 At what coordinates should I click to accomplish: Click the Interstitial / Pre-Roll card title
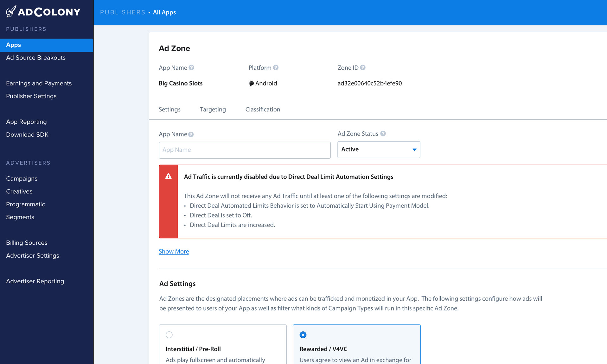pos(193,349)
